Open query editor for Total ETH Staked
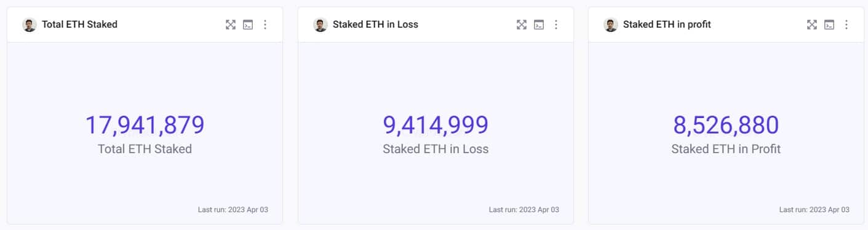Image resolution: width=868 pixels, height=230 pixels. tap(248, 25)
